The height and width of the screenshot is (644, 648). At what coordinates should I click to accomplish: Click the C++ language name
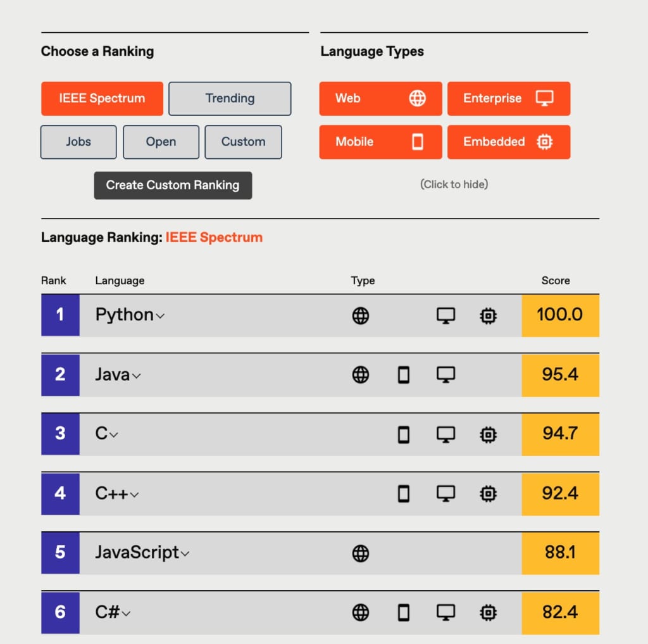111,493
